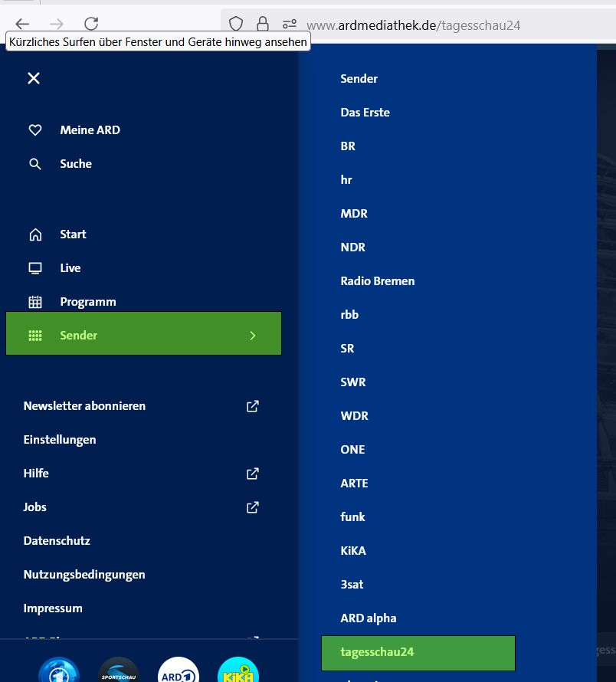
Task: Open the Sportschau round logo
Action: coord(119,670)
